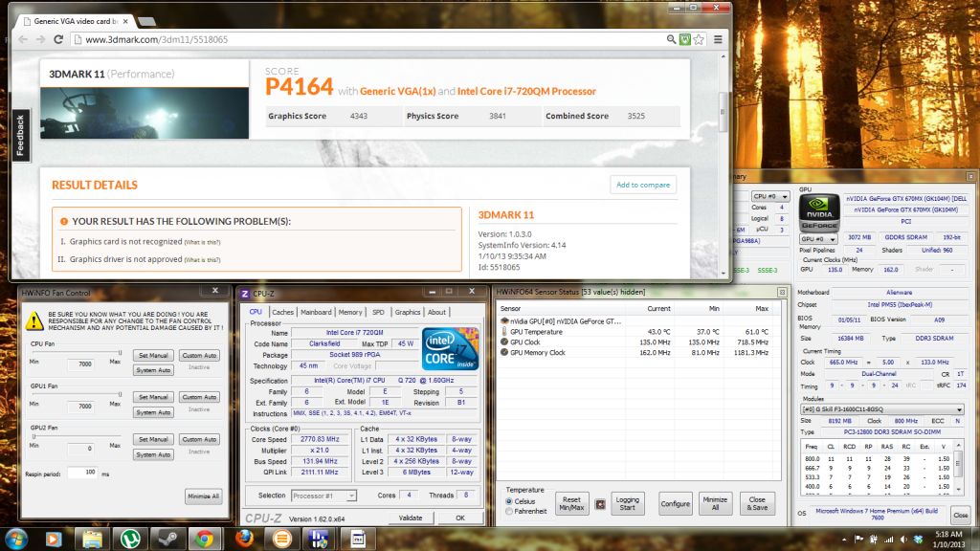Image resolution: width=980 pixels, height=551 pixels.
Task: Click the Generic VGA(1x) link
Action: 397,91
